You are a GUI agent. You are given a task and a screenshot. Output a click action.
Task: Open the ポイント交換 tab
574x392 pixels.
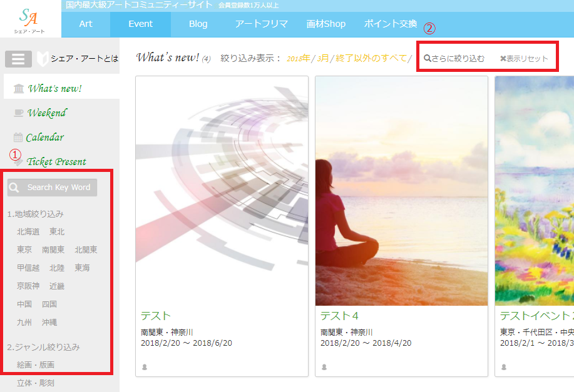point(390,24)
